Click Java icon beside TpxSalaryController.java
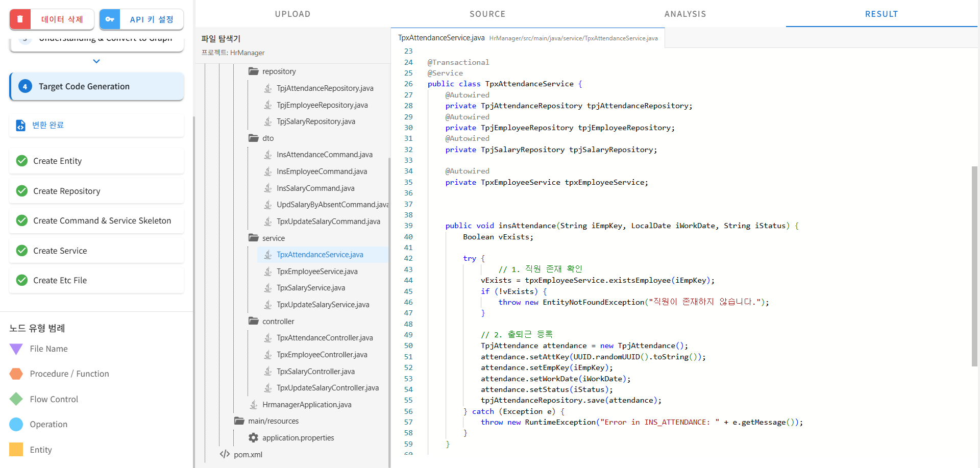 click(268, 372)
